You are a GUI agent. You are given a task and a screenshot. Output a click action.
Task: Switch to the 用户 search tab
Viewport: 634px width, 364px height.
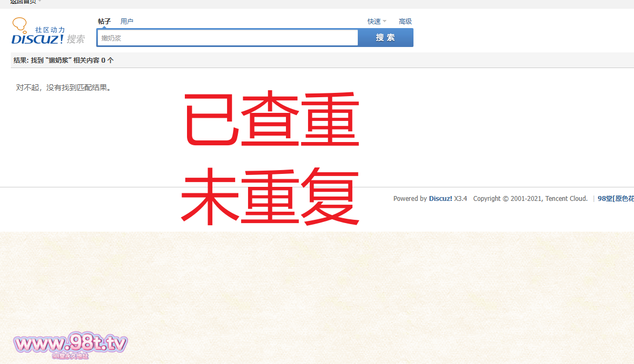(127, 22)
